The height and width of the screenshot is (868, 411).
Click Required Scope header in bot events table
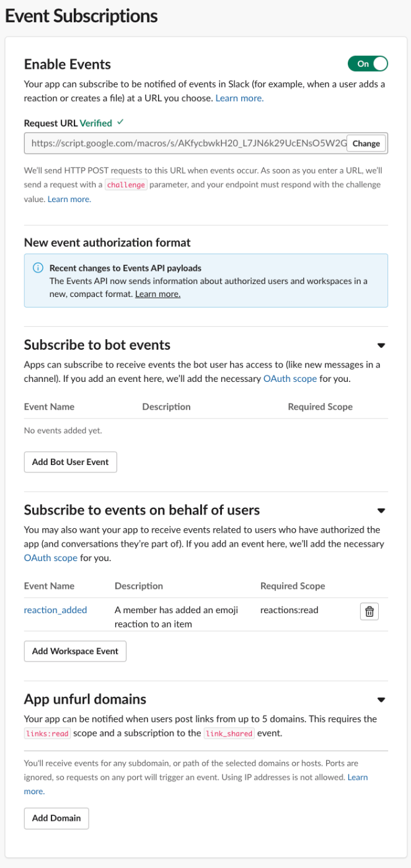tap(320, 407)
